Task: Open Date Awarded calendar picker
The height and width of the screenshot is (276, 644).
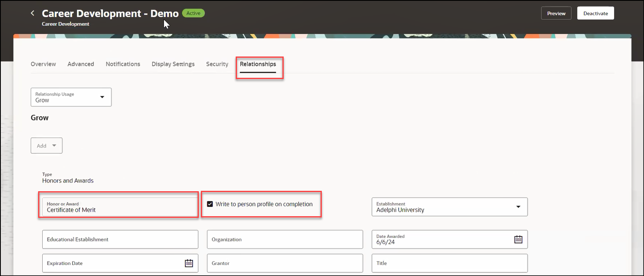Action: [518, 240]
